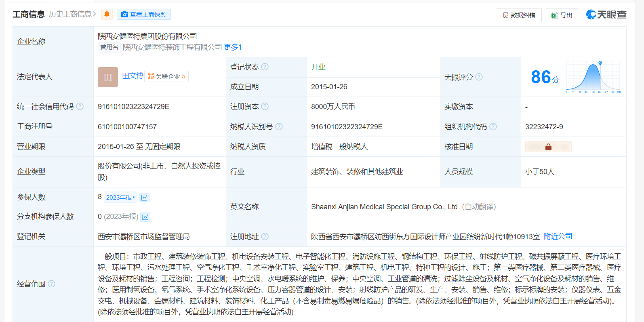Click company name 陕西安健医特集团股份有限公司

tap(147, 36)
